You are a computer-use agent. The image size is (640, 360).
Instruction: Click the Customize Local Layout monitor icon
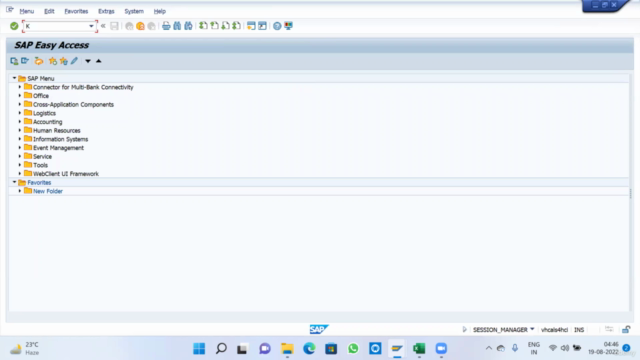point(289,26)
